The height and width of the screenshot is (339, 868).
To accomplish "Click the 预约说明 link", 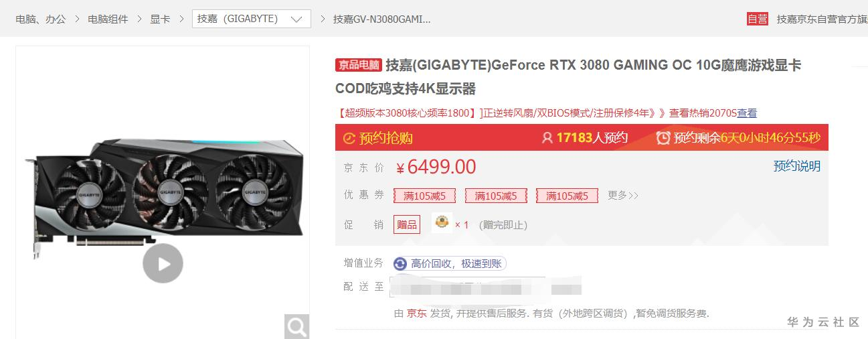I will coord(797,166).
